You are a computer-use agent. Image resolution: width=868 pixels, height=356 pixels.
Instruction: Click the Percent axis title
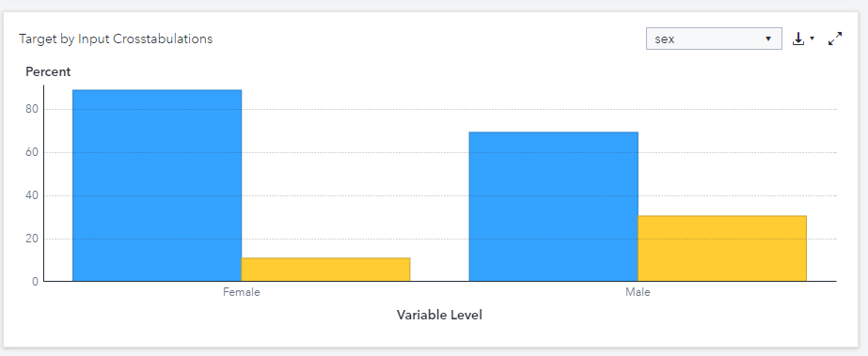(x=48, y=72)
